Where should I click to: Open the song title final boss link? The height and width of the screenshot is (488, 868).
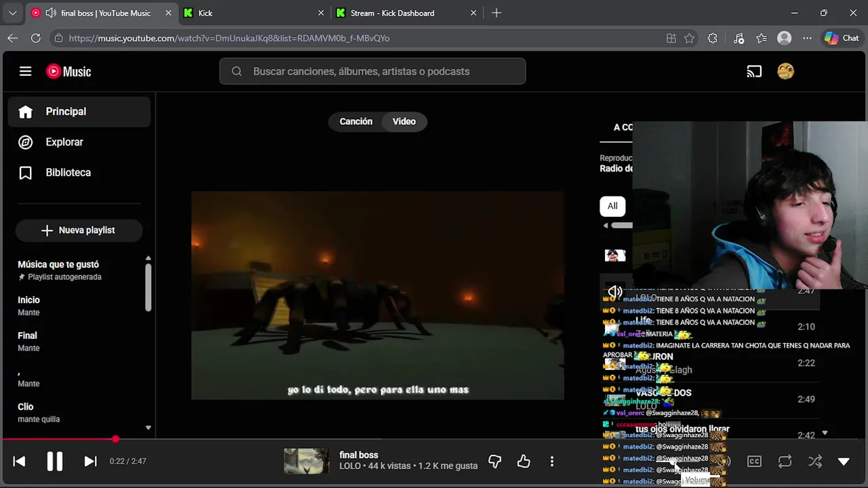pos(359,455)
